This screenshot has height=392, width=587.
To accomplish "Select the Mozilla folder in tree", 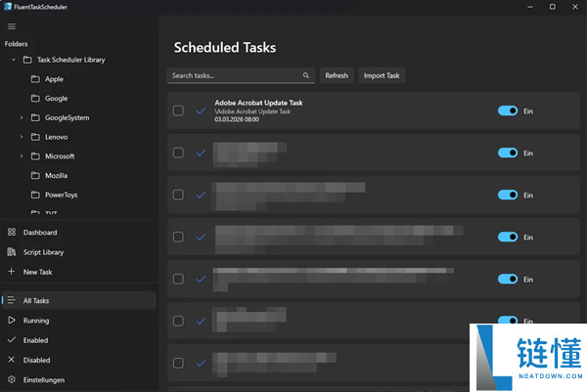I will [x=56, y=175].
